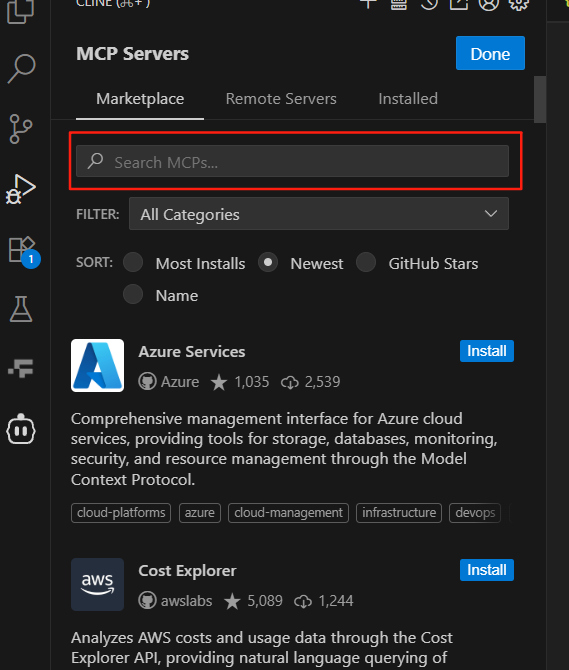Switch to the Remote Servers tab
569x670 pixels.
click(x=281, y=99)
